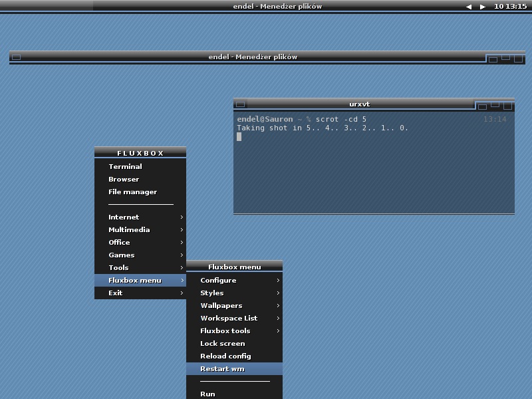Open the Office submenu
The width and height of the screenshot is (532, 399).
140,243
